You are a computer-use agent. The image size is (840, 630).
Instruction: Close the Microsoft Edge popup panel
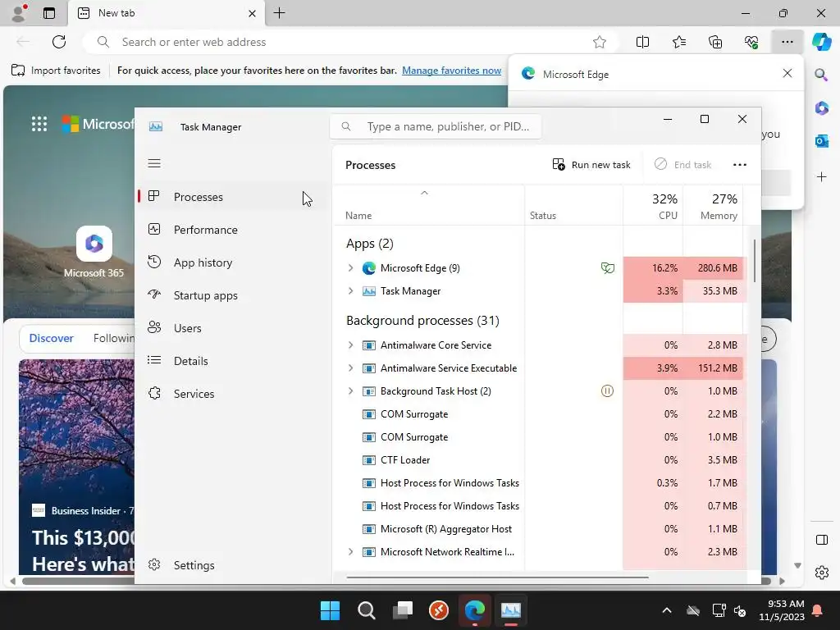point(787,73)
